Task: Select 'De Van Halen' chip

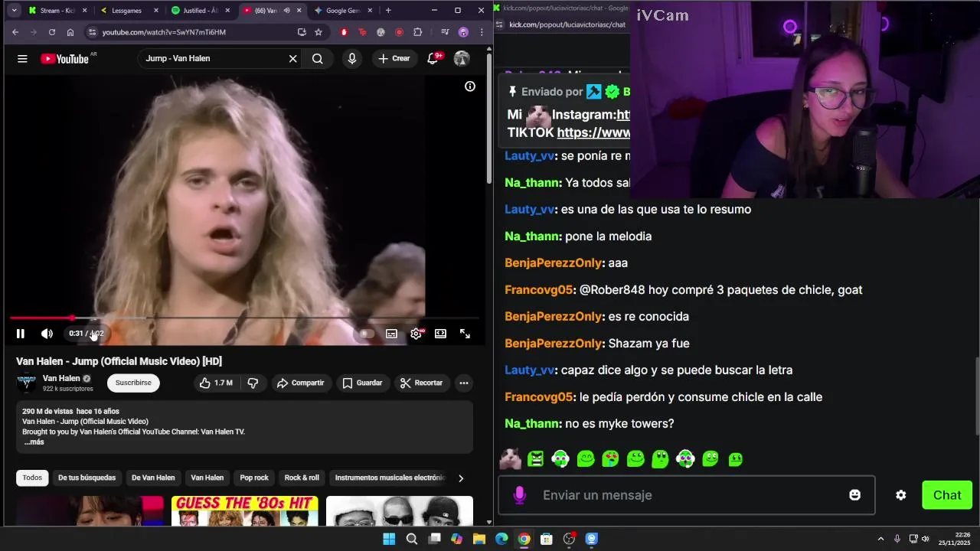Action: [153, 478]
